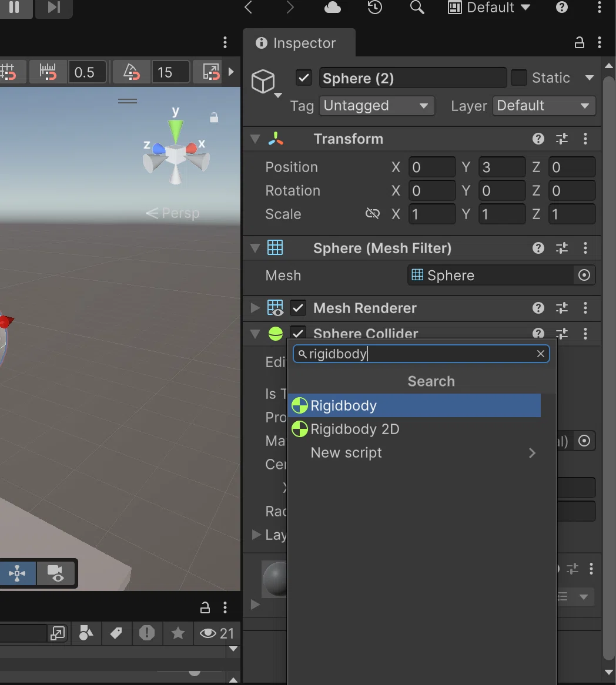Toggle the Inspector lock icon
The width and height of the screenshot is (616, 685).
[x=580, y=42]
